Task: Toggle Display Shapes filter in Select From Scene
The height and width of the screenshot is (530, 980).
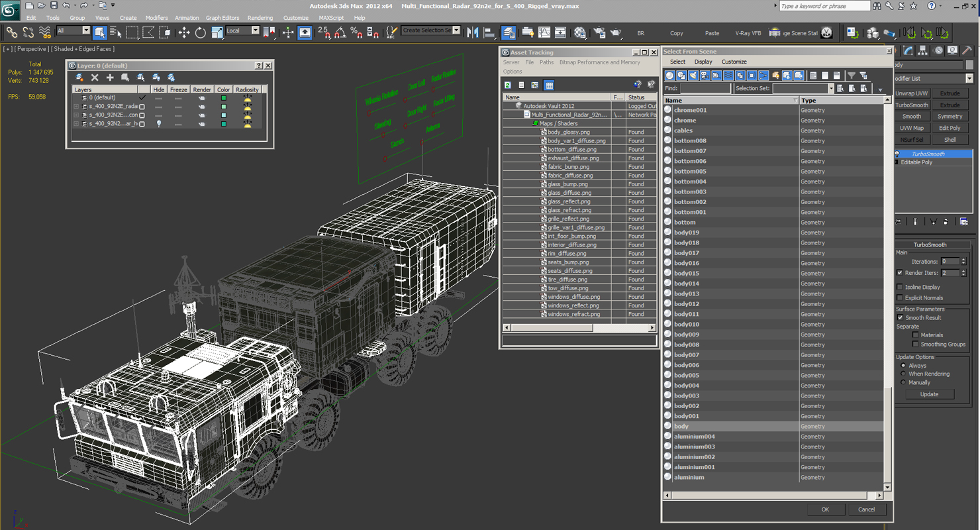Action: (681, 76)
